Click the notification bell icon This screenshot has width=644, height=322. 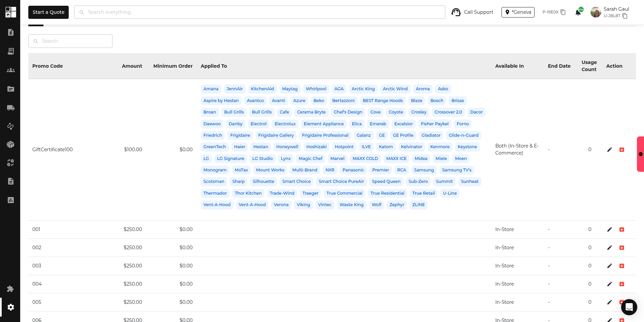click(x=578, y=12)
